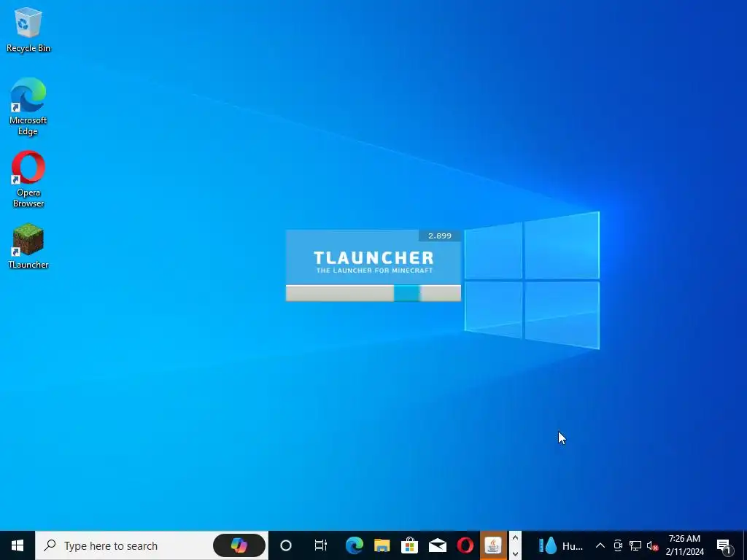Open Microsoft Store from the taskbar
This screenshot has height=560, width=747.
click(x=409, y=545)
